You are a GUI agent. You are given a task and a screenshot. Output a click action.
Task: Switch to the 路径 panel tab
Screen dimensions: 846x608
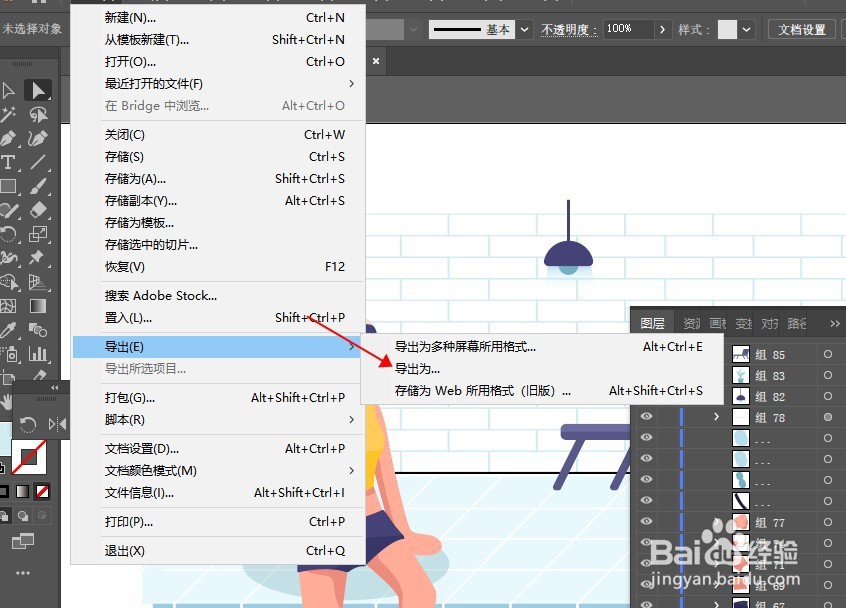click(795, 323)
